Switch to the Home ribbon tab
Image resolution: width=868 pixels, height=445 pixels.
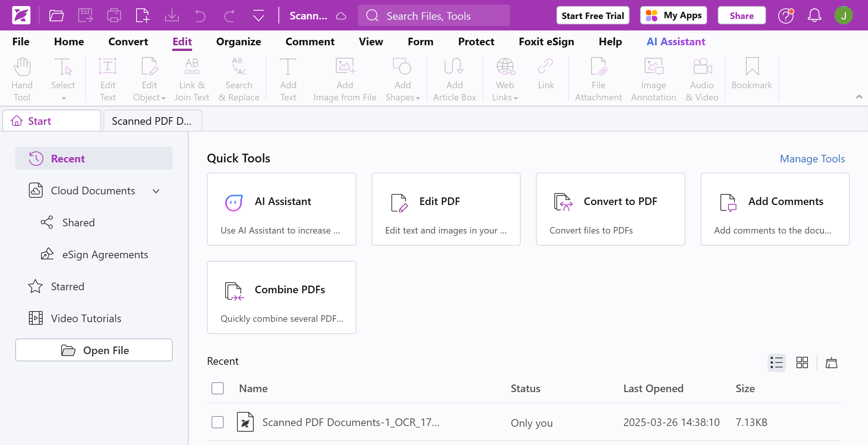pos(69,41)
